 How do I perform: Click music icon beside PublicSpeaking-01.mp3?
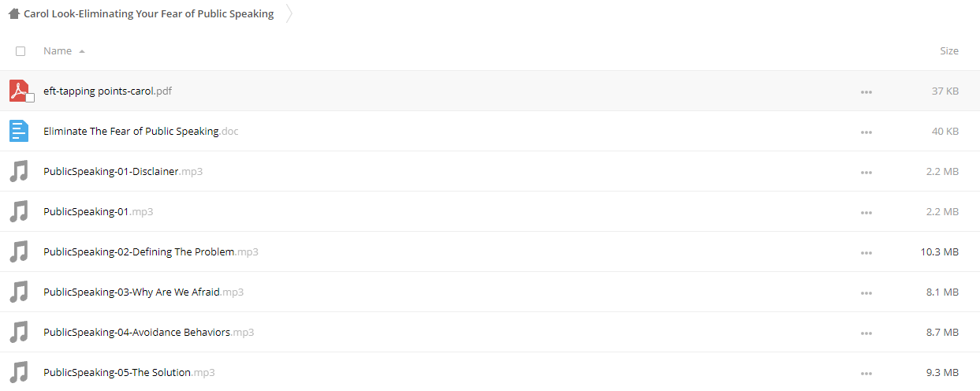(x=19, y=211)
